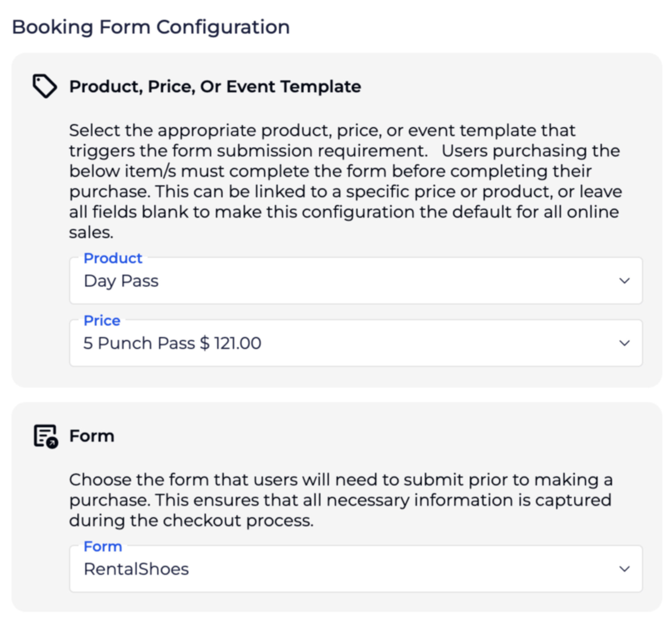Select the "RentalShoes" form value text

tap(136, 569)
